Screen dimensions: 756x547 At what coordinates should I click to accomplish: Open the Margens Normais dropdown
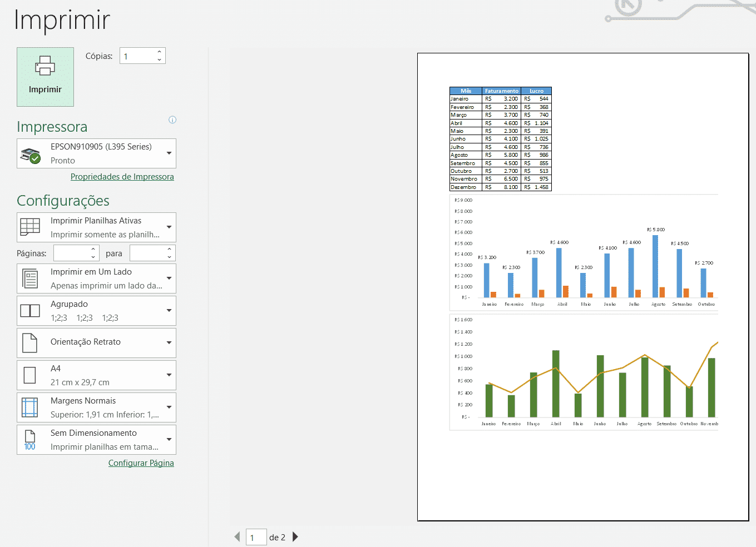pyautogui.click(x=96, y=407)
